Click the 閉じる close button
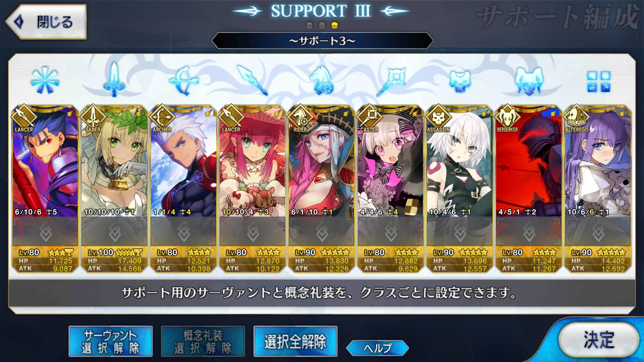The image size is (644, 362). coord(46,22)
